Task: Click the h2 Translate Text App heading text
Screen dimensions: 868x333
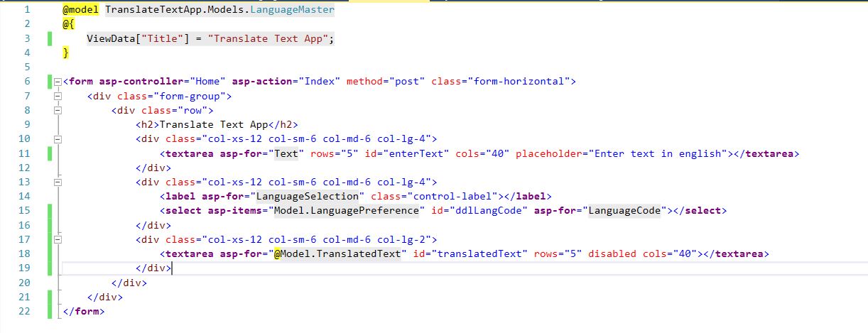Action: pos(214,124)
